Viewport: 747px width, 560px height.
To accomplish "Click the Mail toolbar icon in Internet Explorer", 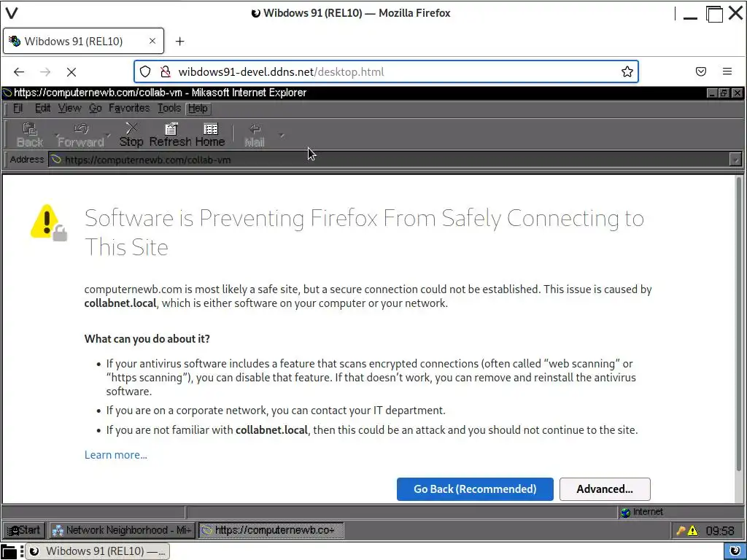I will tap(255, 135).
